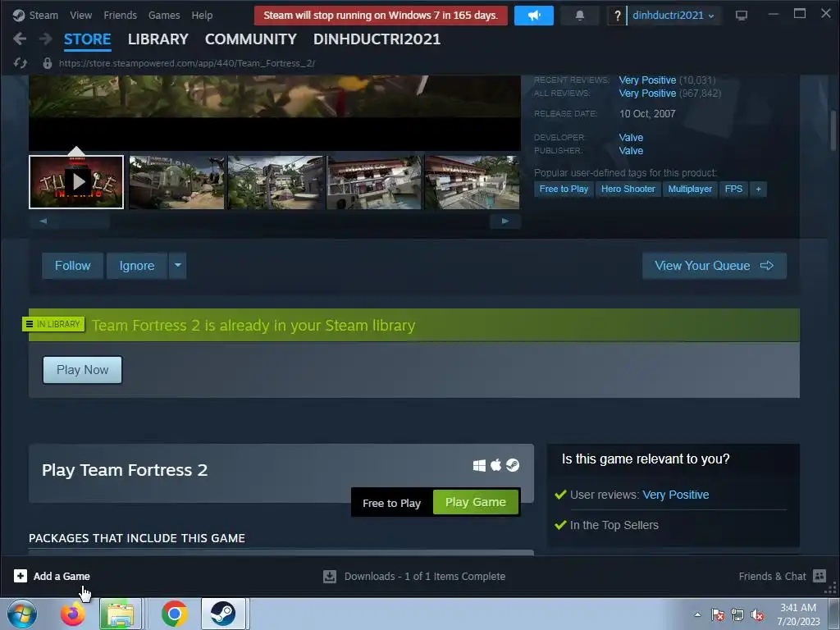
Task: Switch to the LIBRARY tab
Action: 158,39
